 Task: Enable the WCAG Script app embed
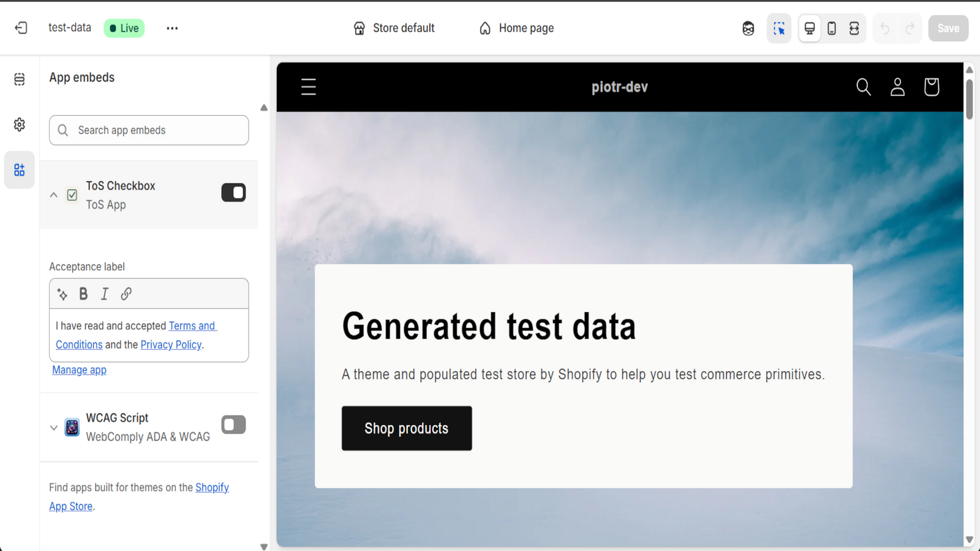pos(233,425)
